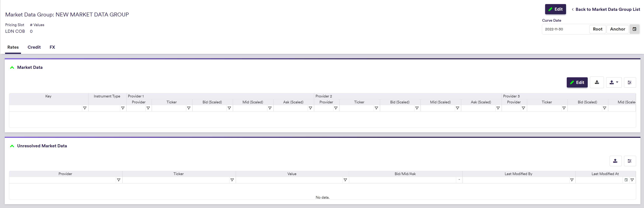Open the Market Data upload dropdown
Screen dimensions: 644x208
(614, 82)
